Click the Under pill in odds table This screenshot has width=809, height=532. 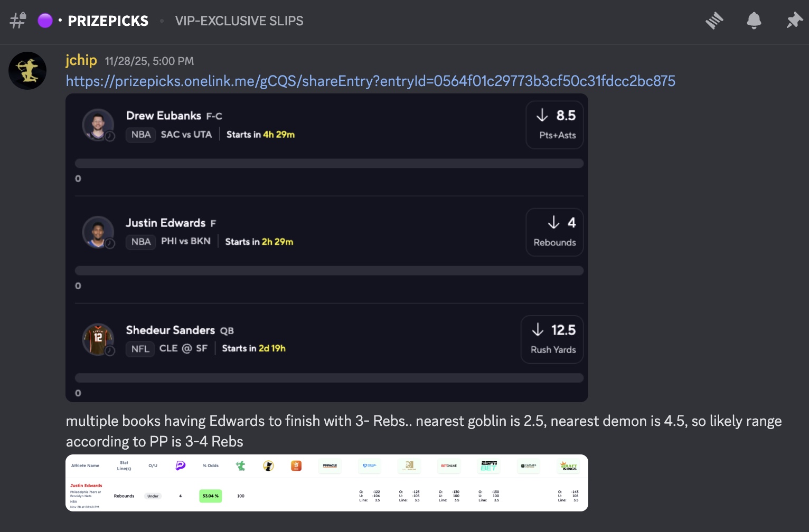click(153, 496)
